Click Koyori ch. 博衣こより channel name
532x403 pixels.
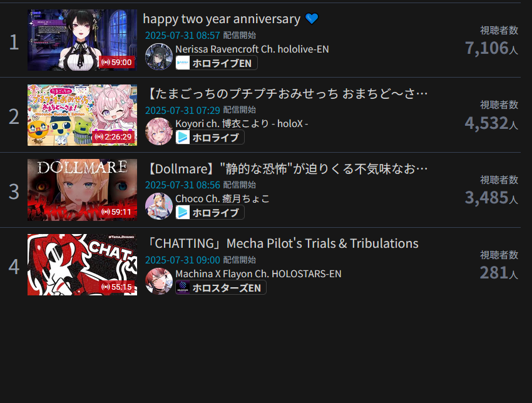[x=242, y=124]
